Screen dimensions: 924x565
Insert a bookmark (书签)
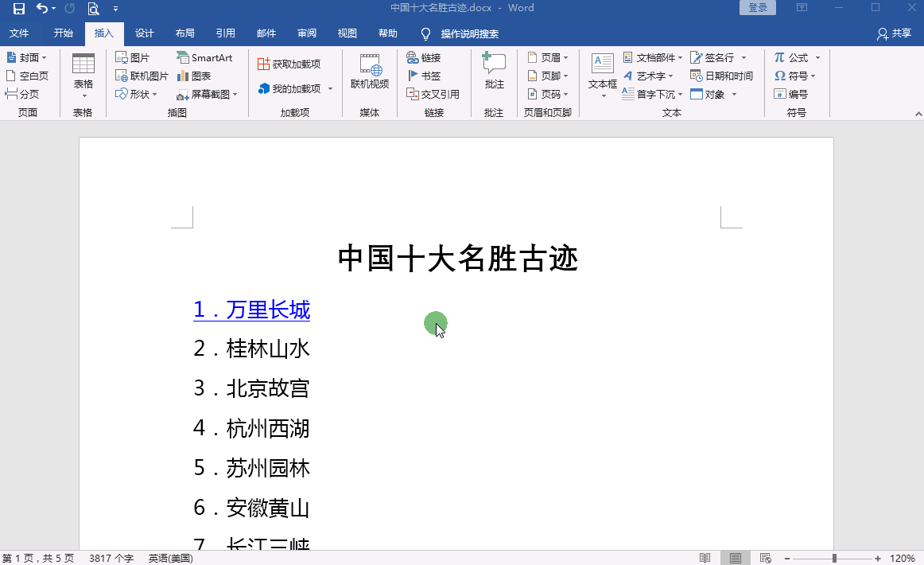coord(424,76)
